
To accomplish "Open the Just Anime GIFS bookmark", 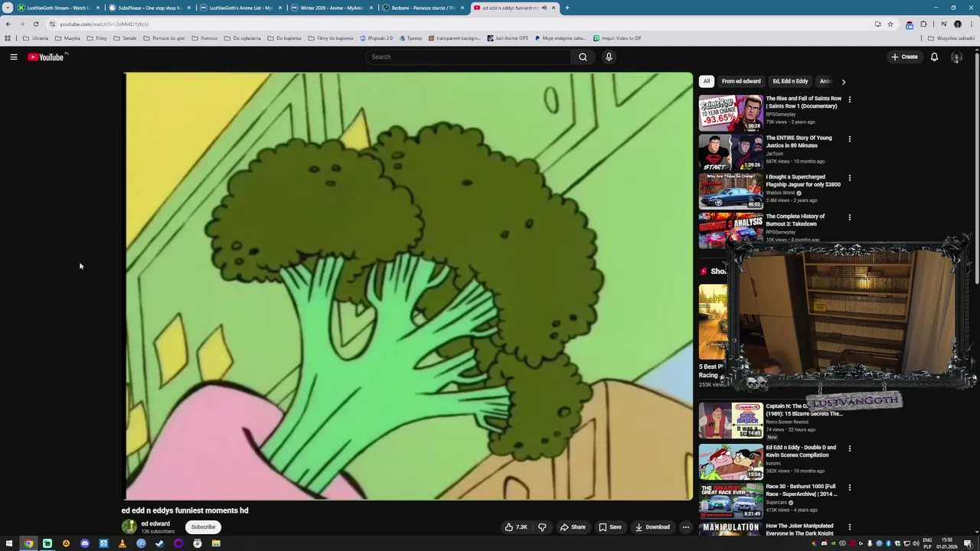I will tap(507, 38).
